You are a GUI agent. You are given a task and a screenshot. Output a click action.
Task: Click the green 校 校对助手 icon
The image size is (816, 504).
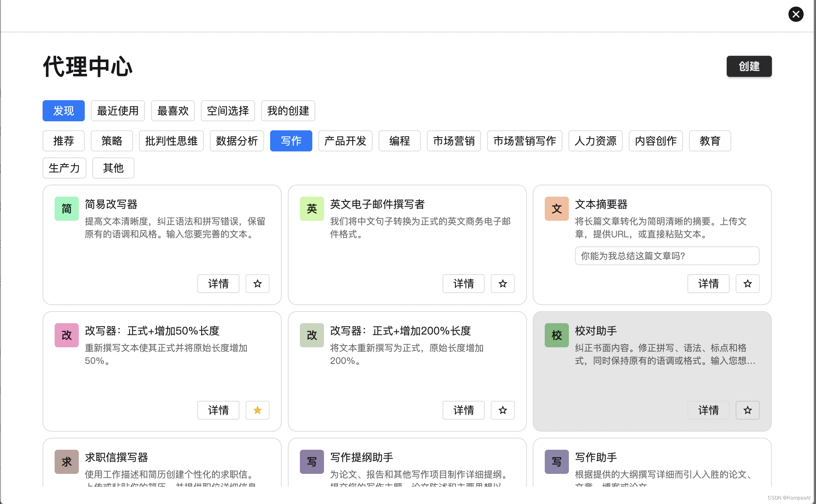(556, 335)
